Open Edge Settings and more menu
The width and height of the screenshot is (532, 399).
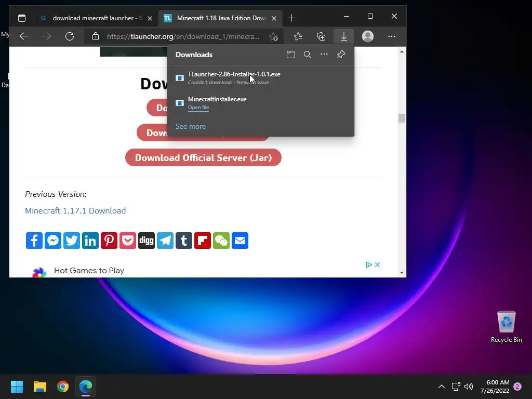coord(392,36)
